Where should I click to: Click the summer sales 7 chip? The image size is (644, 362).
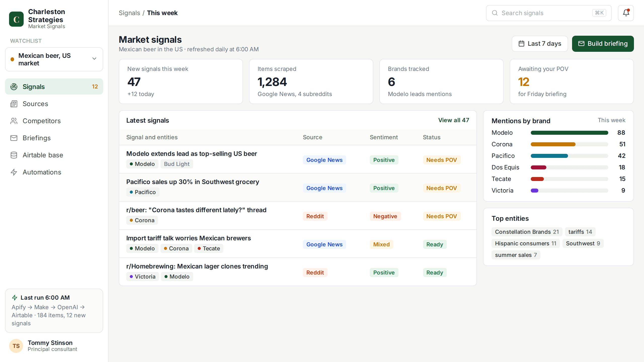516,255
